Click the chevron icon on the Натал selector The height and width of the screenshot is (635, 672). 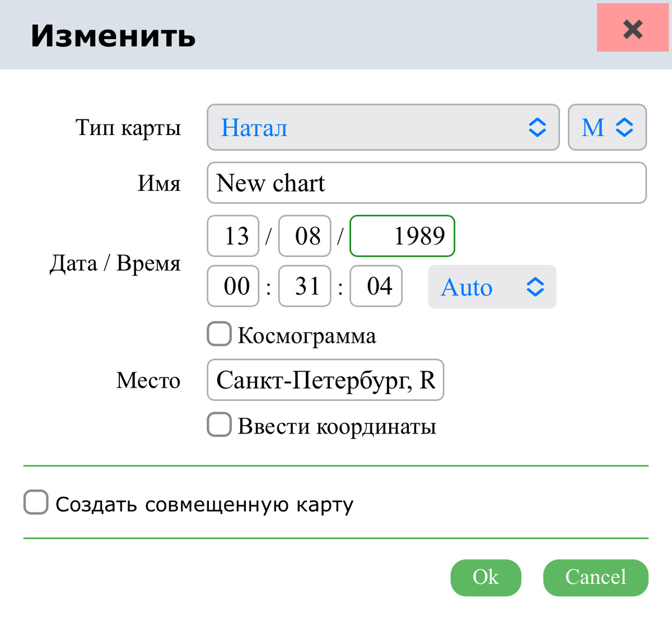click(x=536, y=128)
